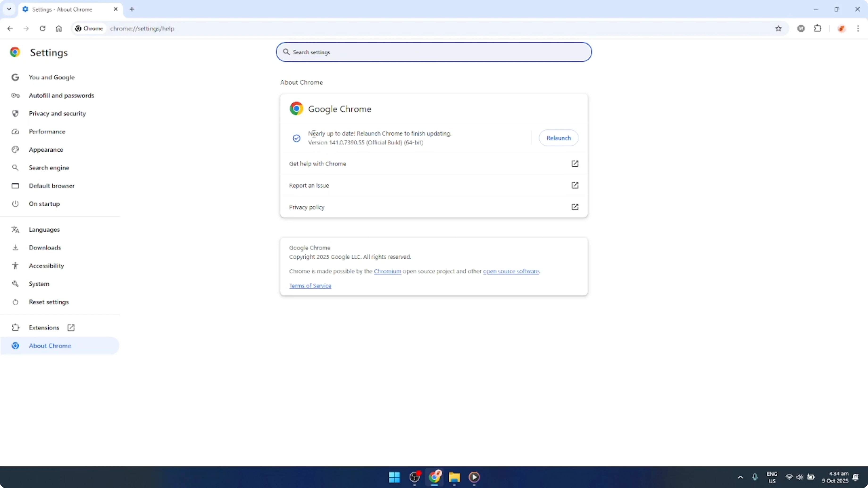Open the Performance settings section
The image size is (868, 488).
[x=47, y=131]
